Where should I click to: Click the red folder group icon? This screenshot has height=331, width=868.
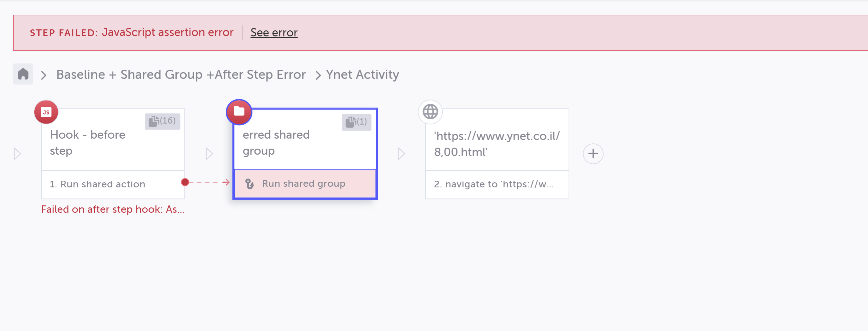click(239, 111)
